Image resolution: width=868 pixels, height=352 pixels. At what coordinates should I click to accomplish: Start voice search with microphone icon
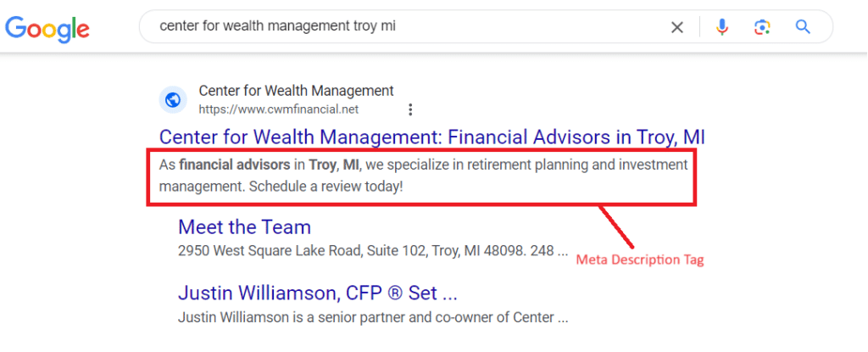(x=722, y=26)
